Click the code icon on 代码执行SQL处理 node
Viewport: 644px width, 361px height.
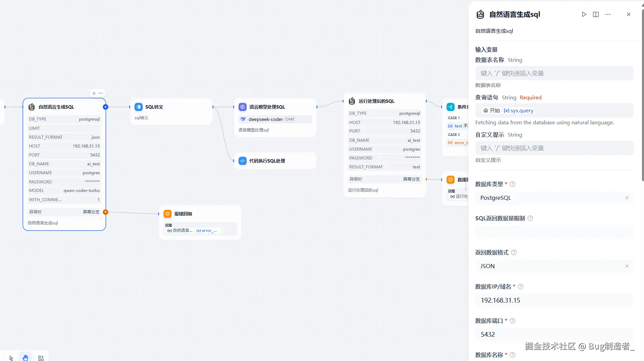coord(242,161)
